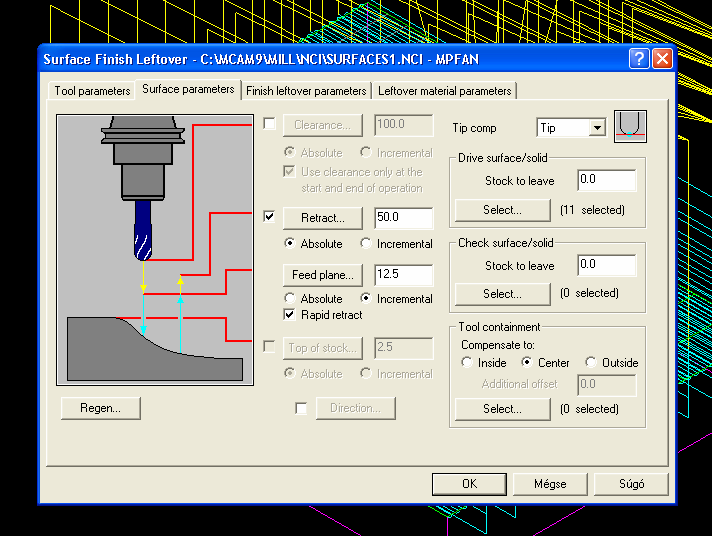Click the help question mark button in title bar
Viewport: 712px width, 536px height.
coord(638,59)
